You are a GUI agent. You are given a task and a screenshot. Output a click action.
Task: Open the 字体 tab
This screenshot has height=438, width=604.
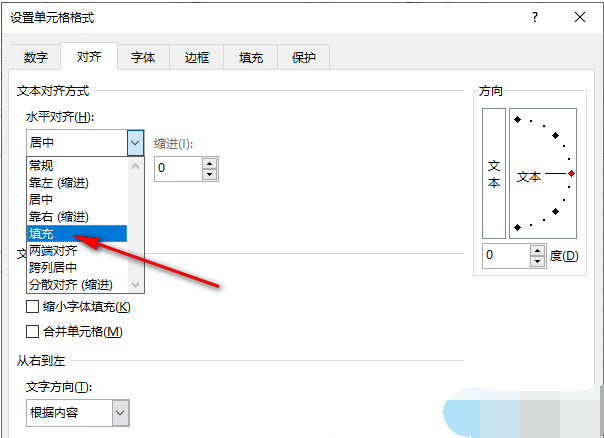point(143,58)
